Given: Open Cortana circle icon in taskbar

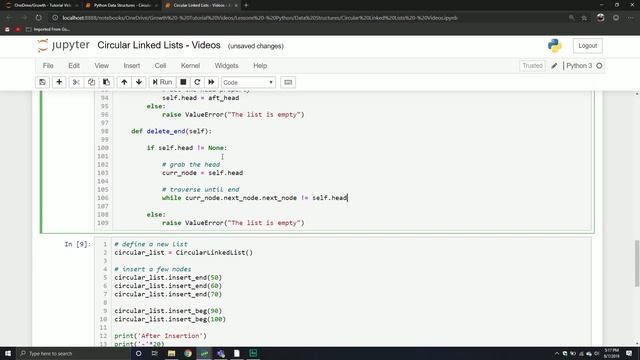Looking at the screenshot, I should pos(138,353).
